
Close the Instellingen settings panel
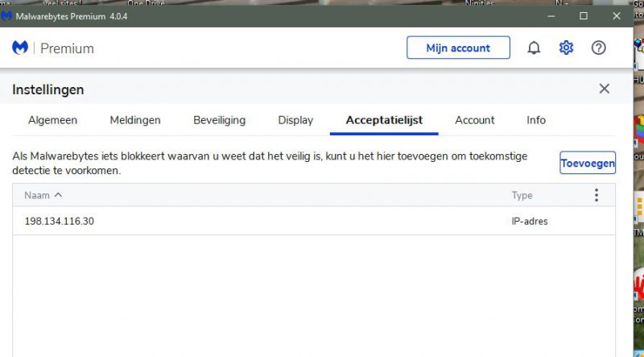coord(605,89)
